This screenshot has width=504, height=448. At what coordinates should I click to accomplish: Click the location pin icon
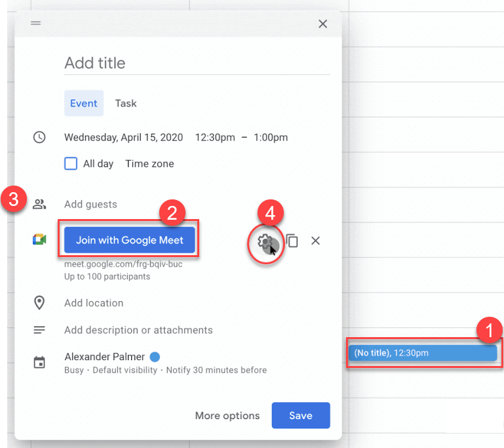point(39,302)
